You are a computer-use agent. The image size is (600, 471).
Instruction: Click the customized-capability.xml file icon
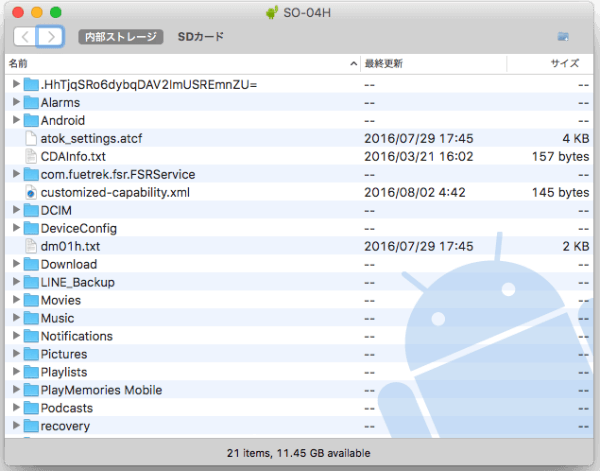click(x=31, y=192)
